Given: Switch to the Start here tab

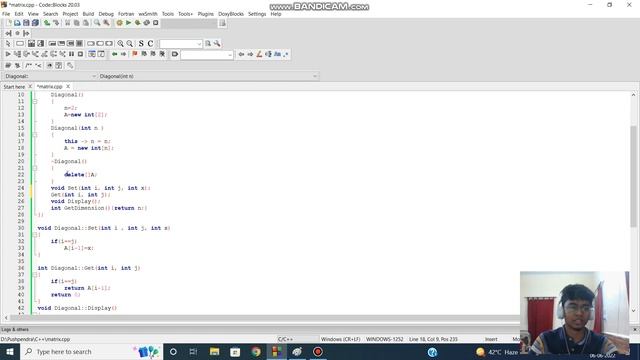Looking at the screenshot, I should [x=14, y=87].
